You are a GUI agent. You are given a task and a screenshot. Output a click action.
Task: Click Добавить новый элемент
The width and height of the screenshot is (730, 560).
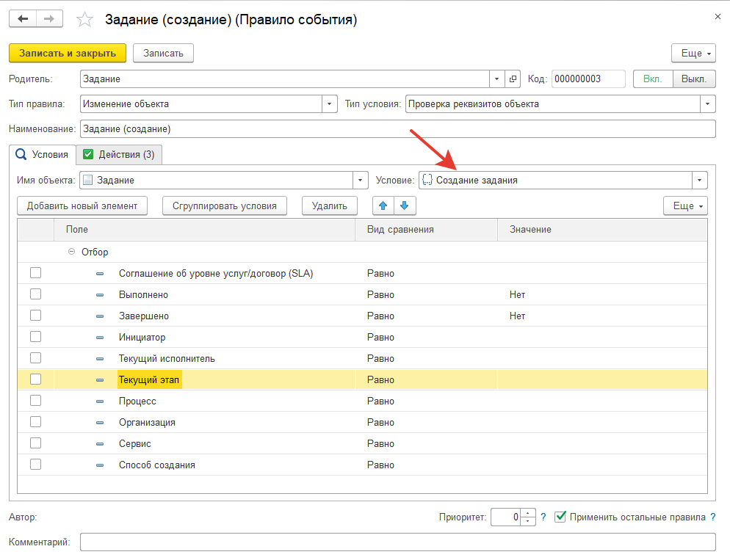click(x=82, y=206)
